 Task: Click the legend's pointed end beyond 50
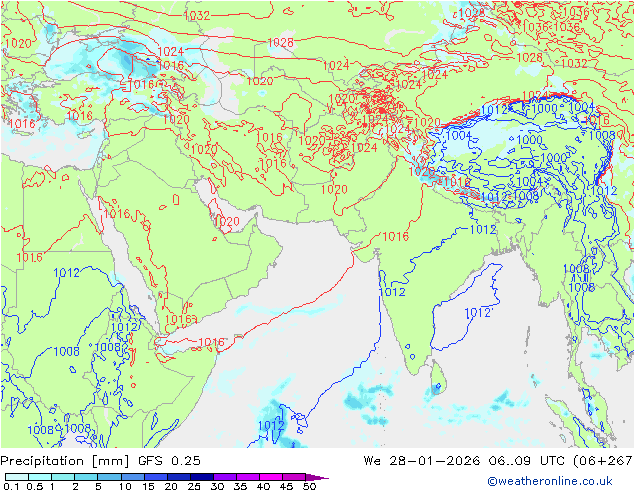point(317,477)
